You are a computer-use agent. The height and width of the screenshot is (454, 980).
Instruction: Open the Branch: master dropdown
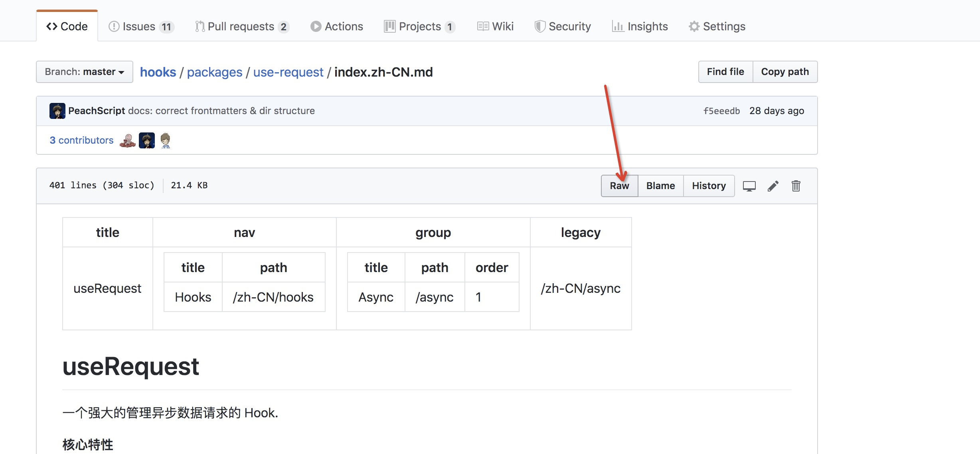point(85,72)
